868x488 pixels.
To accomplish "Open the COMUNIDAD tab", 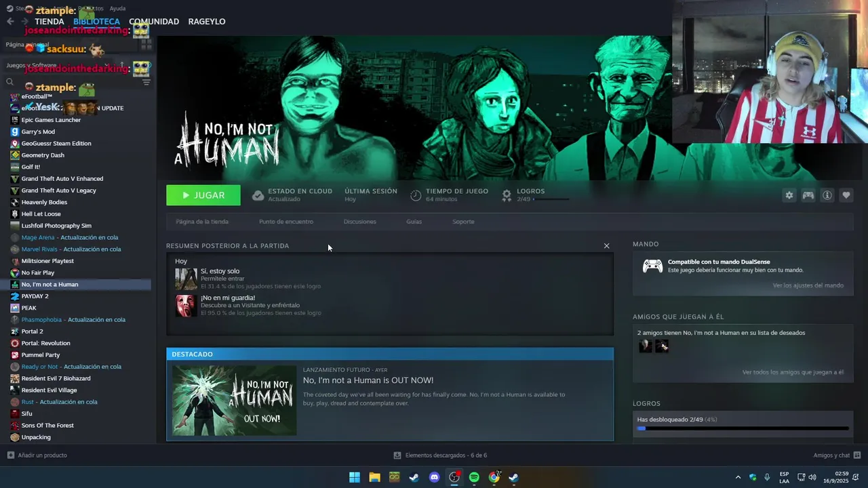I will tap(154, 22).
